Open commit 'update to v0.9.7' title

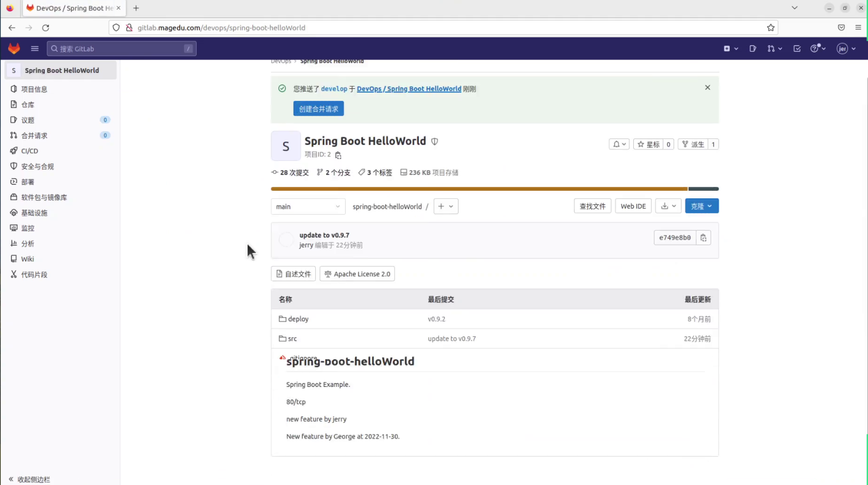325,235
